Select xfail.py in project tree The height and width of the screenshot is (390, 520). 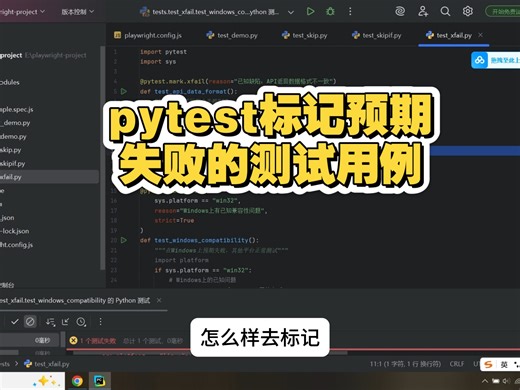tap(11, 177)
